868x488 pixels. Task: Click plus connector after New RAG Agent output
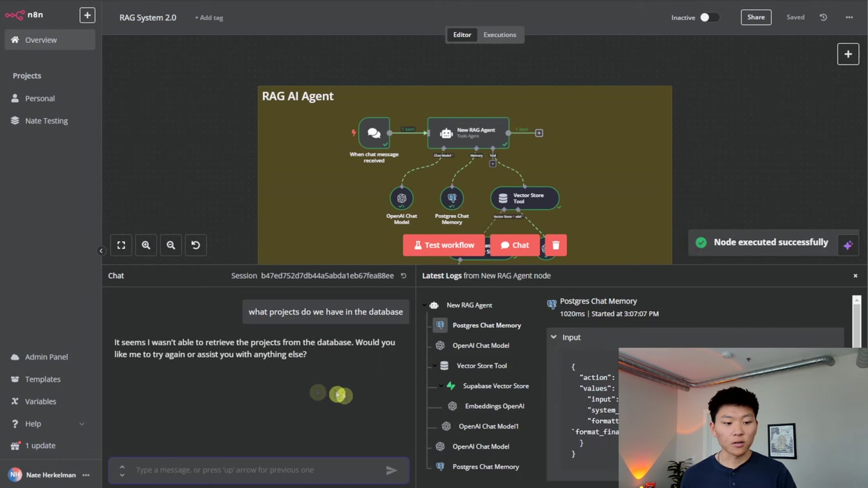(x=539, y=133)
